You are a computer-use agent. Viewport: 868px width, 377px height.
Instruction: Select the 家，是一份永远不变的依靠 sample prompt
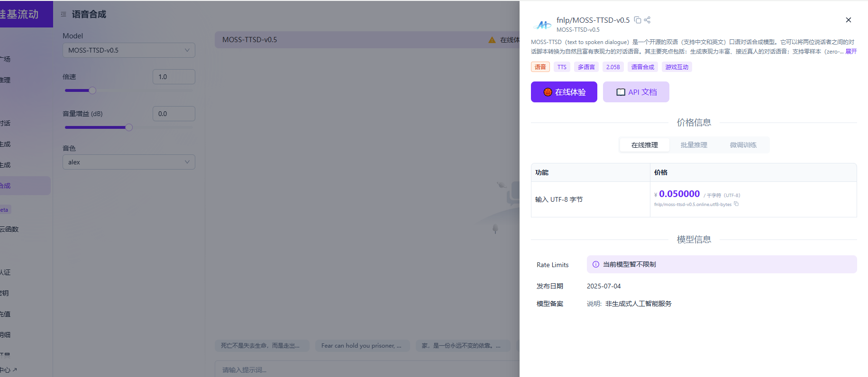tap(463, 346)
